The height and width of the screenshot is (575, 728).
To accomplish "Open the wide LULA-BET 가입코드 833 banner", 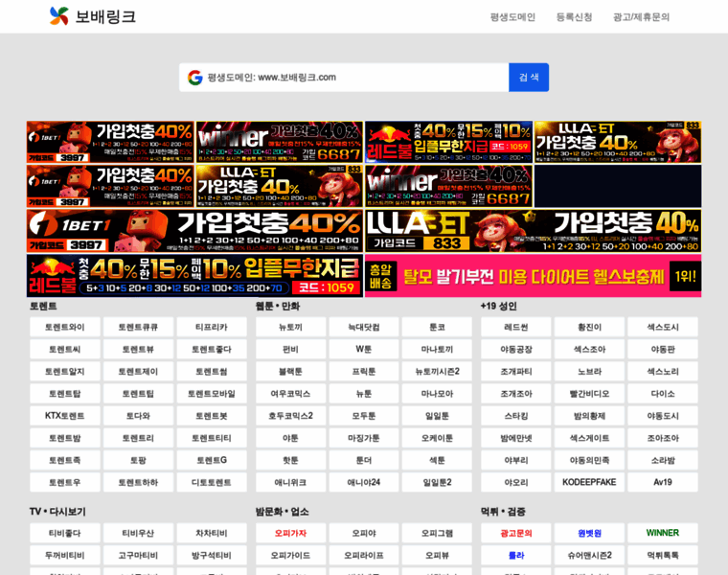I will pyautogui.click(x=533, y=231).
